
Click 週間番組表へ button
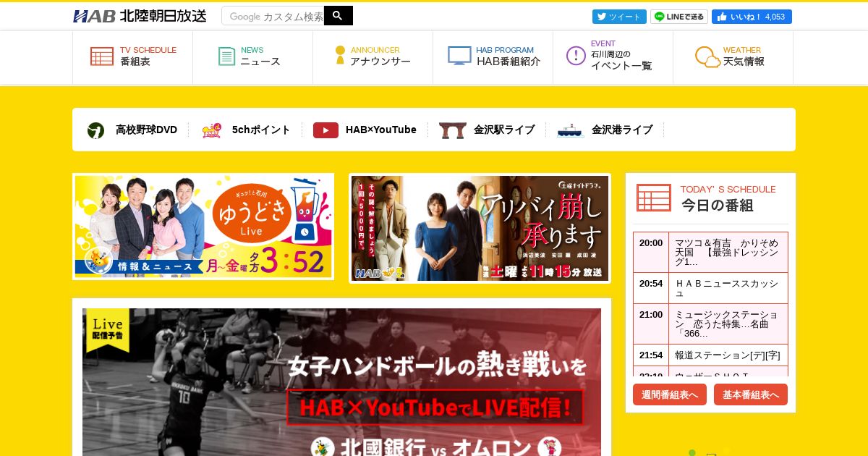(x=670, y=394)
